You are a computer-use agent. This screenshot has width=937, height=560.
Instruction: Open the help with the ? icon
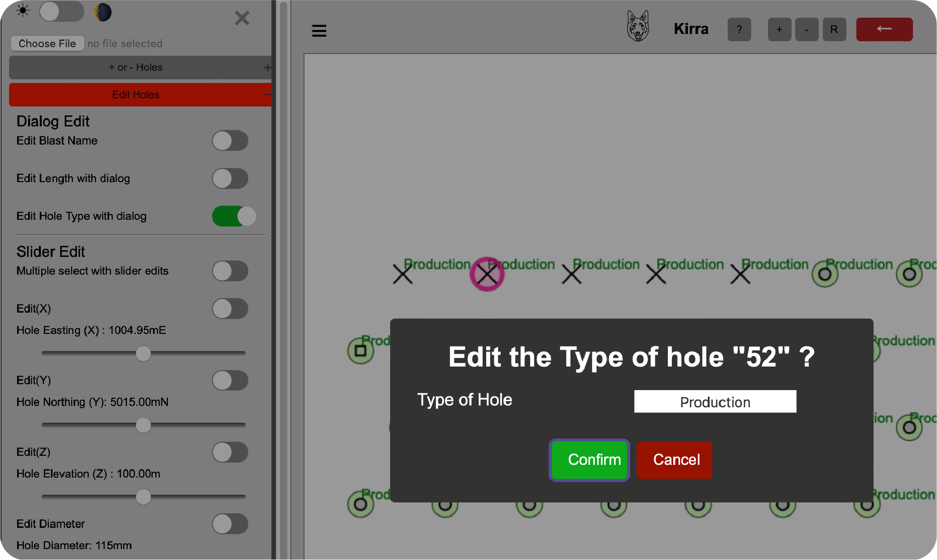(x=739, y=29)
